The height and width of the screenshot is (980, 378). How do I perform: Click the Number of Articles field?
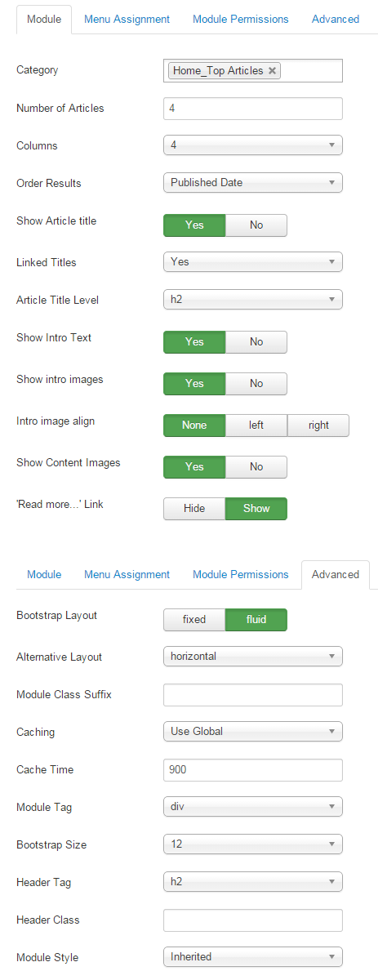(253, 108)
